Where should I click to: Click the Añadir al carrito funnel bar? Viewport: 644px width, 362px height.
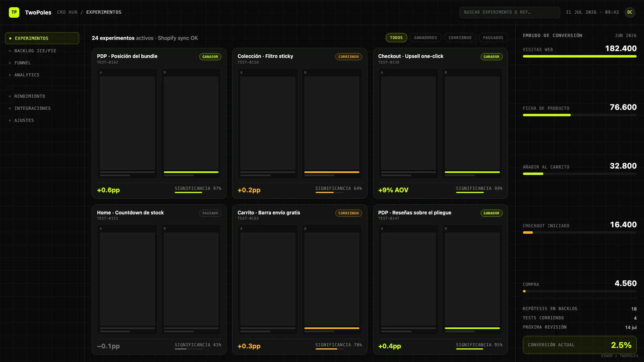pos(580,174)
